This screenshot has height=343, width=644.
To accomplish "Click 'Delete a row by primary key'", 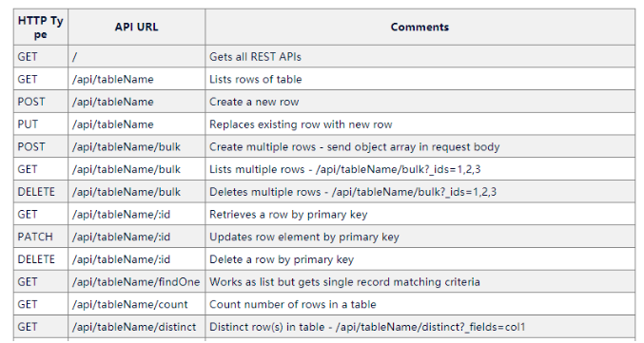I will click(282, 259).
